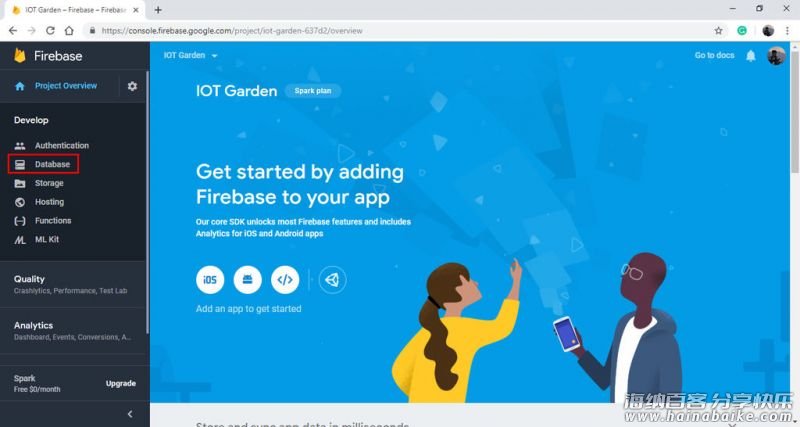Add an iOS app

pos(210,280)
